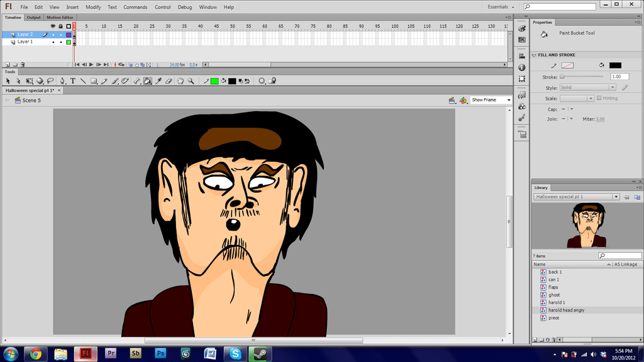This screenshot has width=644, height=362.
Task: Open the Essentials workspace dropdown
Action: pyautogui.click(x=501, y=7)
